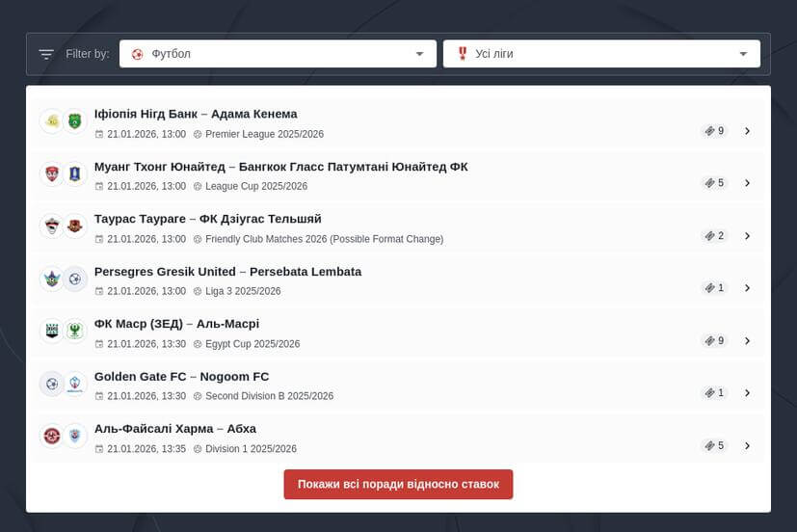Click the Persegres Gresik United team logo
This screenshot has width=797, height=532.
tap(51, 279)
